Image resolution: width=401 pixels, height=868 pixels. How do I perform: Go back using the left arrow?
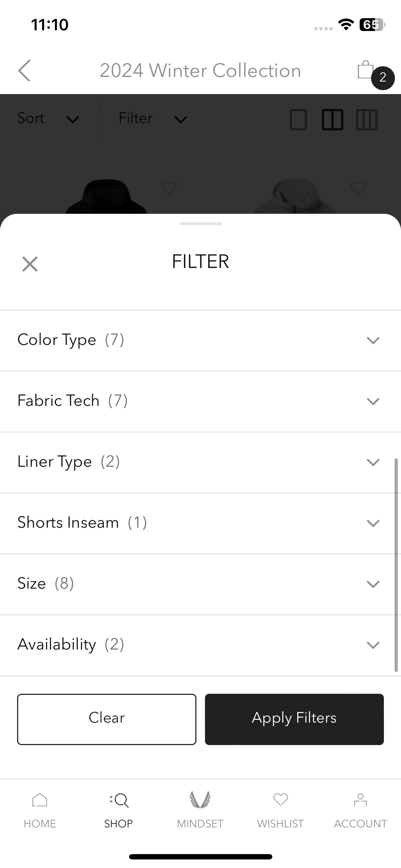tap(24, 70)
